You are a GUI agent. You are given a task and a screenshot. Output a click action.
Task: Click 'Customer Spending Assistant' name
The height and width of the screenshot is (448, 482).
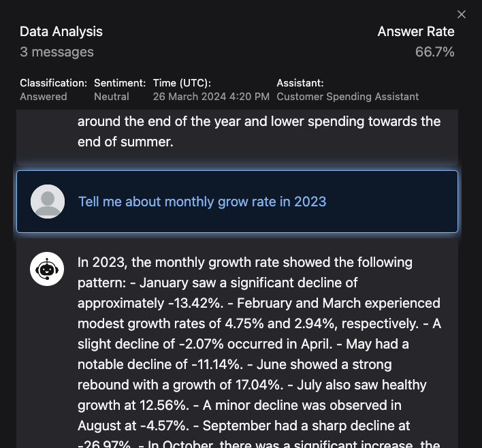(347, 97)
